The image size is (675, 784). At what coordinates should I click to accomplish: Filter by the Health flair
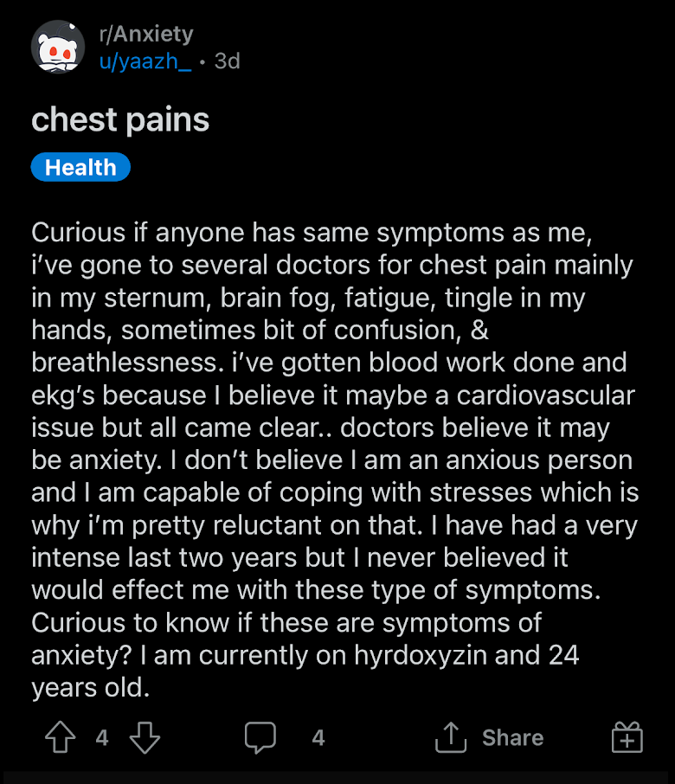coord(80,167)
